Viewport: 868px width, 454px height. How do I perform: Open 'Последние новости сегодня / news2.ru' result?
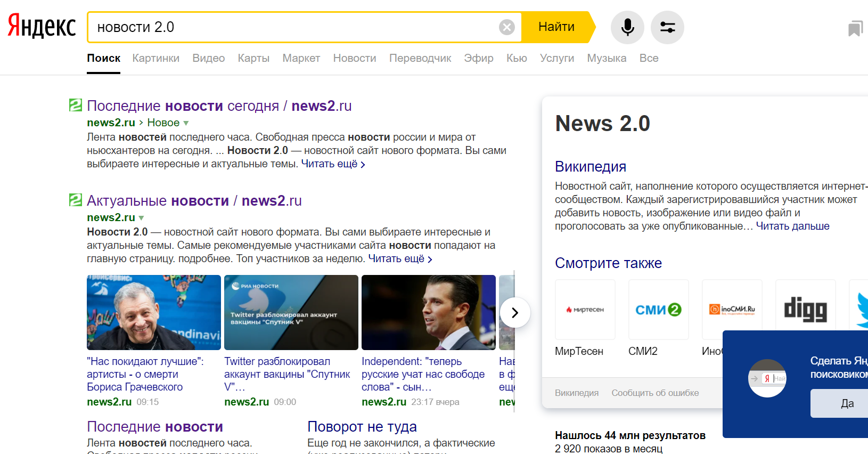point(219,106)
